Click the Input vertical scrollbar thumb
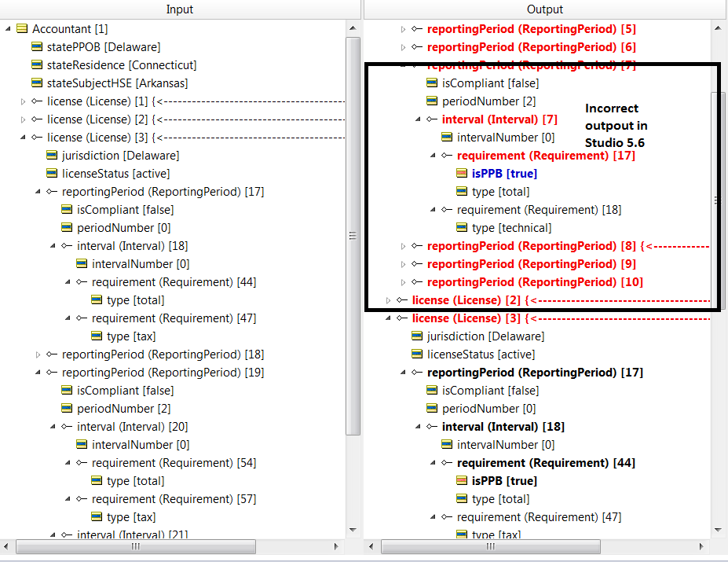 click(353, 236)
